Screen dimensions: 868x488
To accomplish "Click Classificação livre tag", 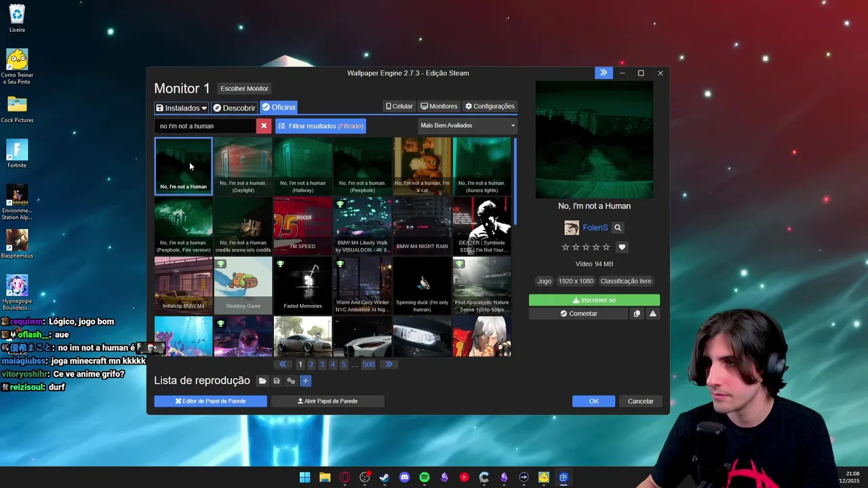I will (x=625, y=281).
